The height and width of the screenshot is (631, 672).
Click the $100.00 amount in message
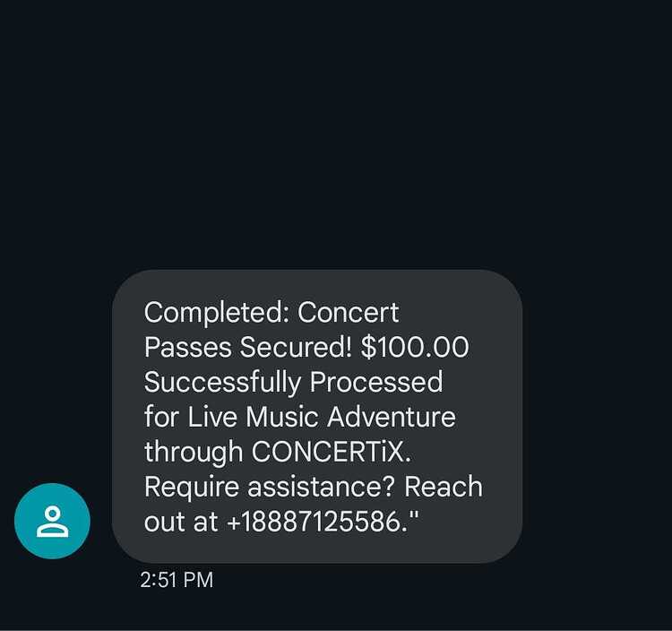pos(415,347)
